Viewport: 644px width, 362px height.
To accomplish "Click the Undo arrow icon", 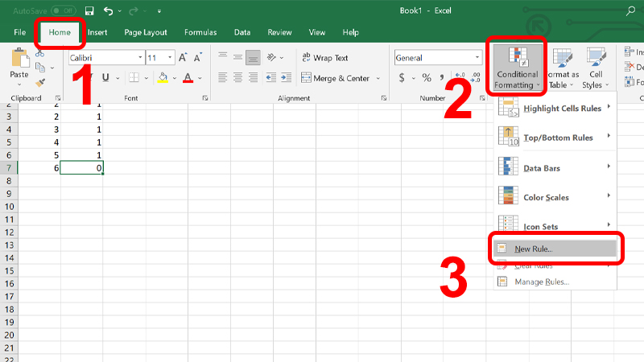I will tap(108, 11).
